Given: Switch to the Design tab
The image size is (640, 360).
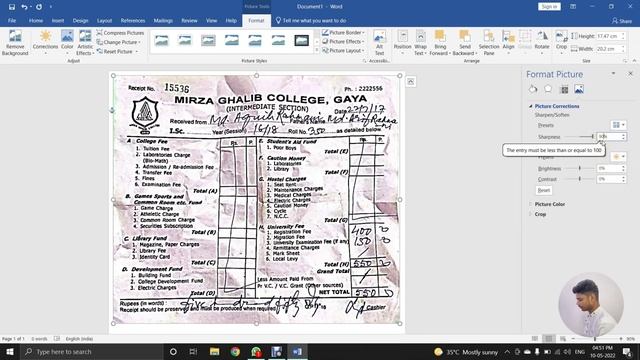Looking at the screenshot, I should coord(80,20).
